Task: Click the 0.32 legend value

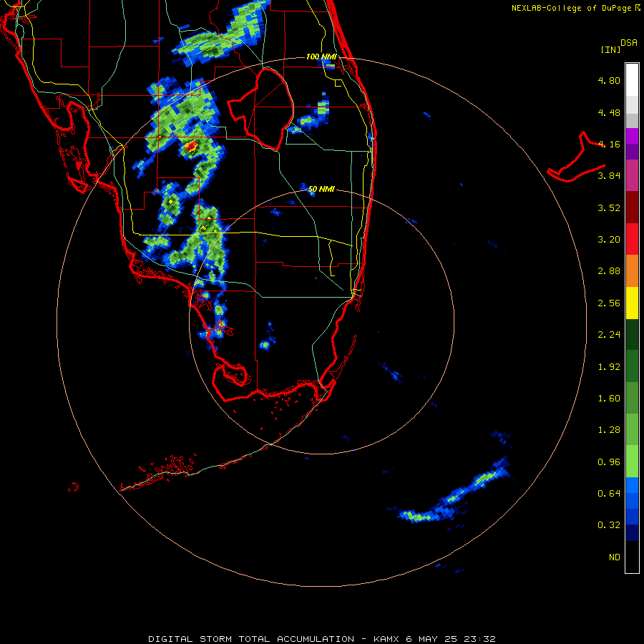Action: click(609, 525)
